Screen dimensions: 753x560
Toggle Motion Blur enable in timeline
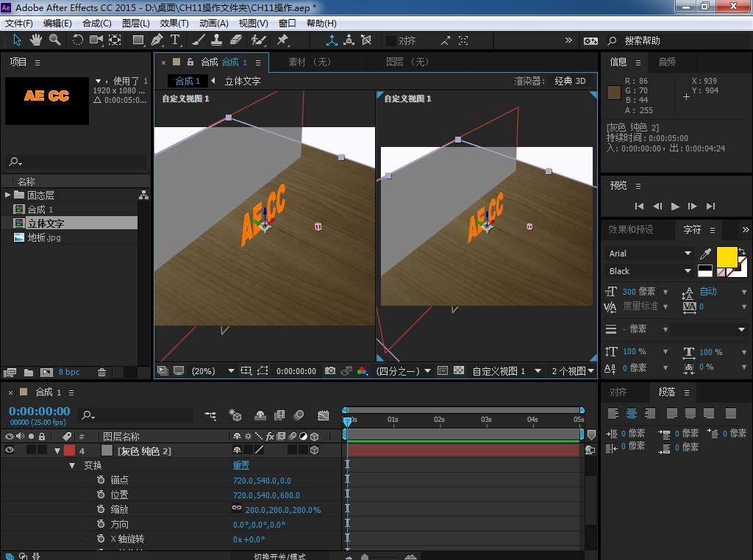[x=299, y=415]
